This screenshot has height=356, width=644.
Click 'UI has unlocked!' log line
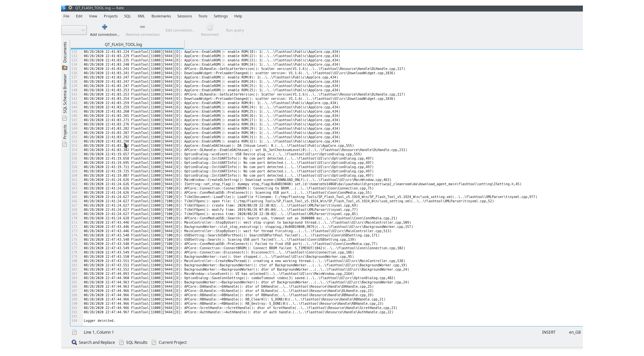(x=218, y=274)
